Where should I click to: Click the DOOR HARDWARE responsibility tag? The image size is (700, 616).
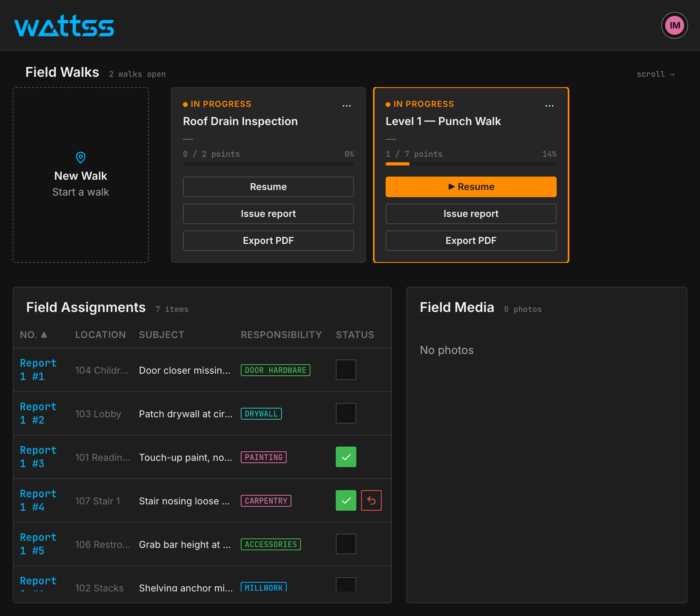(x=276, y=370)
